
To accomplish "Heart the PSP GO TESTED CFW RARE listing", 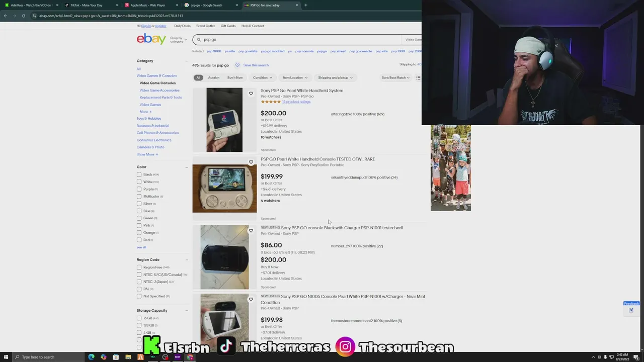I will coord(251,162).
